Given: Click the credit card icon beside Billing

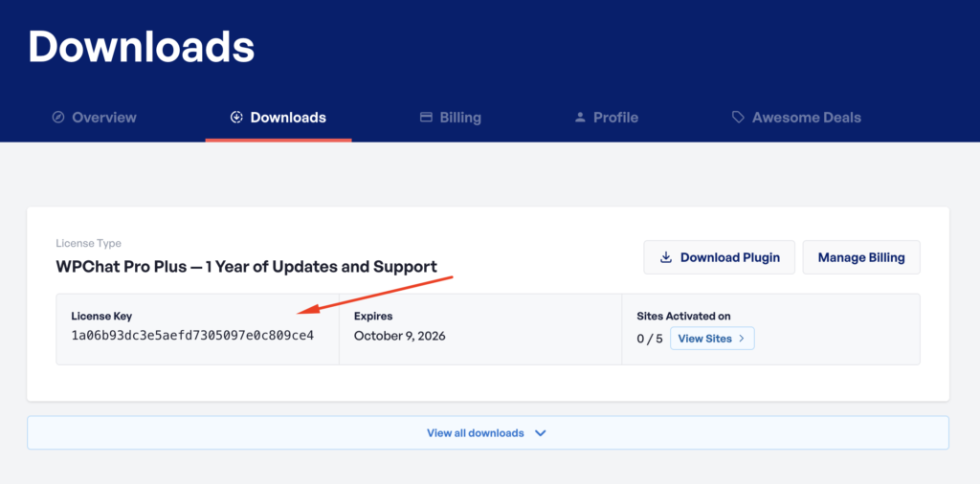Looking at the screenshot, I should point(426,118).
